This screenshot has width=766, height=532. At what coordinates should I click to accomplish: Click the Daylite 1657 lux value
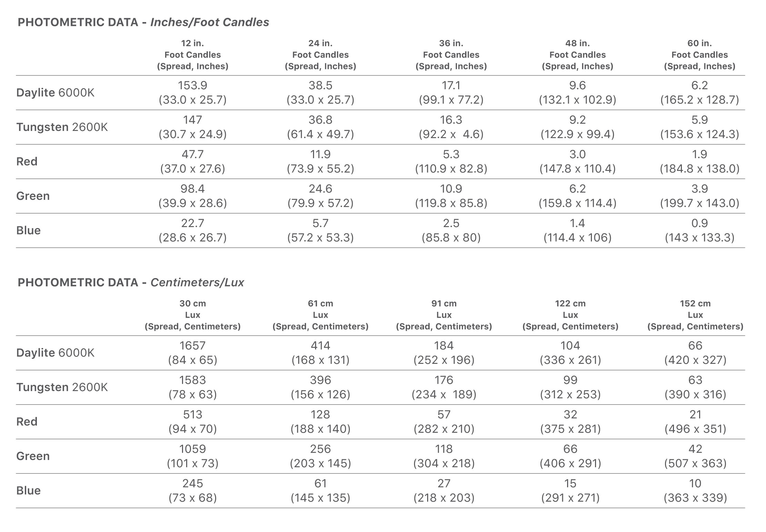tap(192, 346)
